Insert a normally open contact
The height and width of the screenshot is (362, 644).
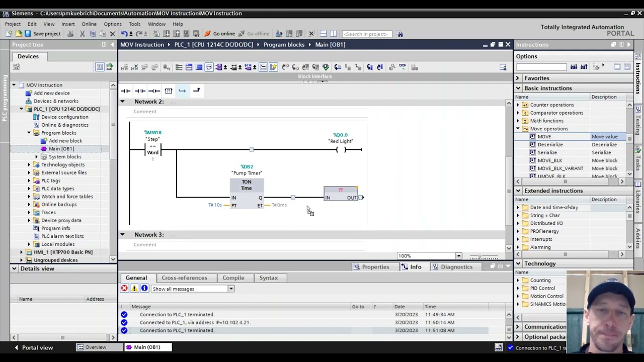pos(126,91)
